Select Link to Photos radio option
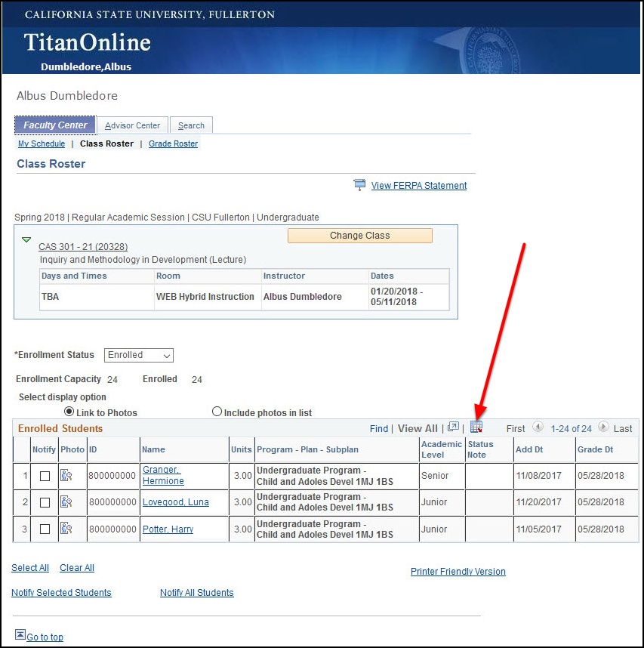This screenshot has width=644, height=648. click(69, 412)
